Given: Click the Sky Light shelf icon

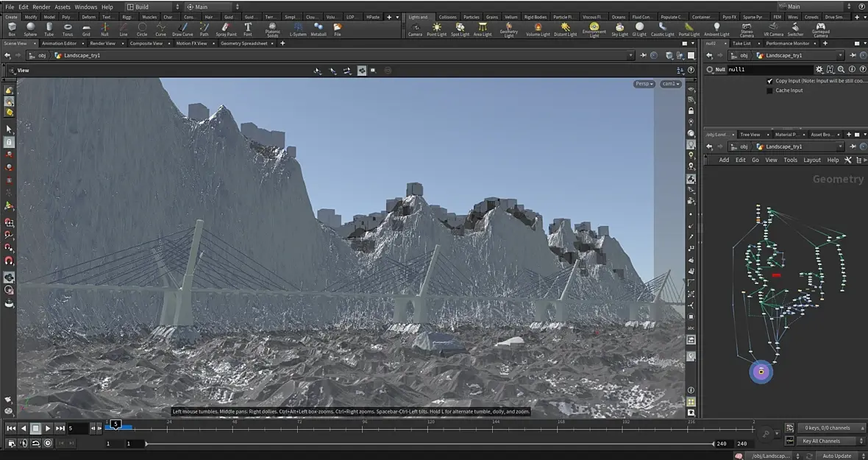Looking at the screenshot, I should 619,29.
